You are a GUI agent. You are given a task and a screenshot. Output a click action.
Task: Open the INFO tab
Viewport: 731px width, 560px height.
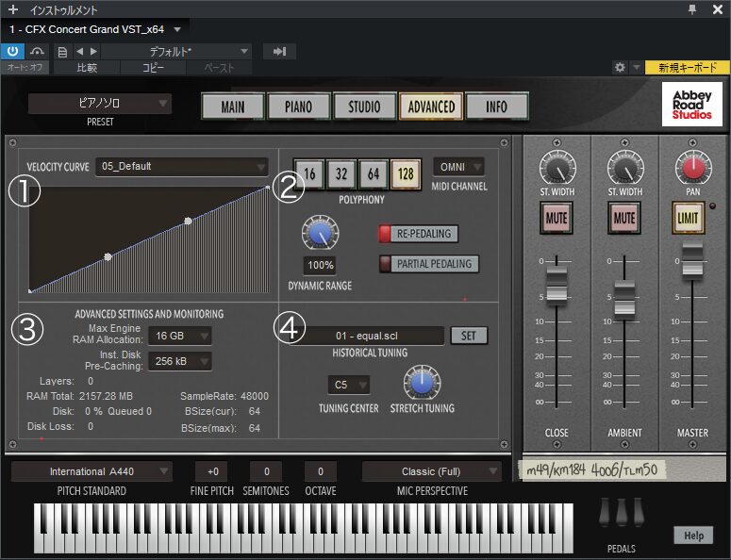point(497,107)
